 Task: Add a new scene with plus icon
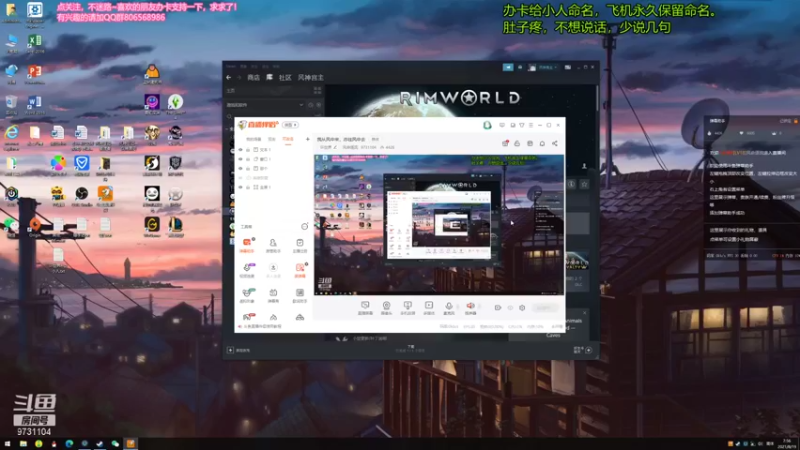[308, 139]
